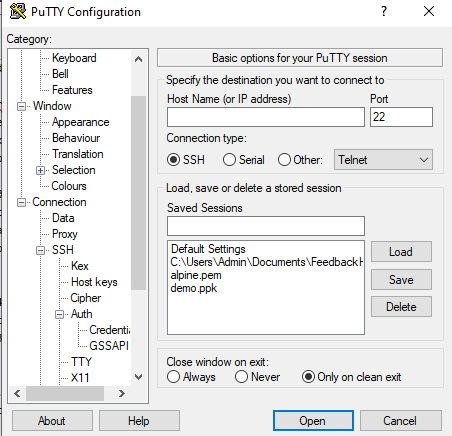Viewport: 452px width, 436px height.
Task: Click category tree scroll left arrow
Action: point(17,394)
